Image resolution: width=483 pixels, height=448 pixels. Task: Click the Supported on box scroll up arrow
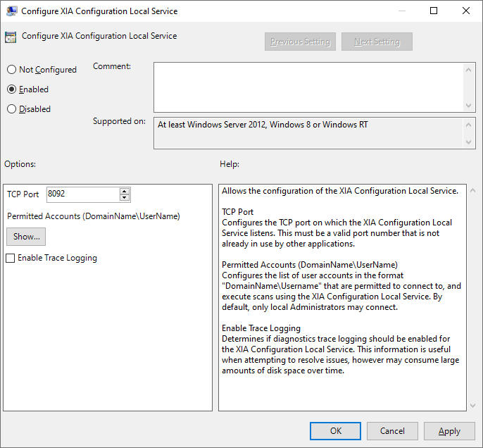pyautogui.click(x=468, y=125)
